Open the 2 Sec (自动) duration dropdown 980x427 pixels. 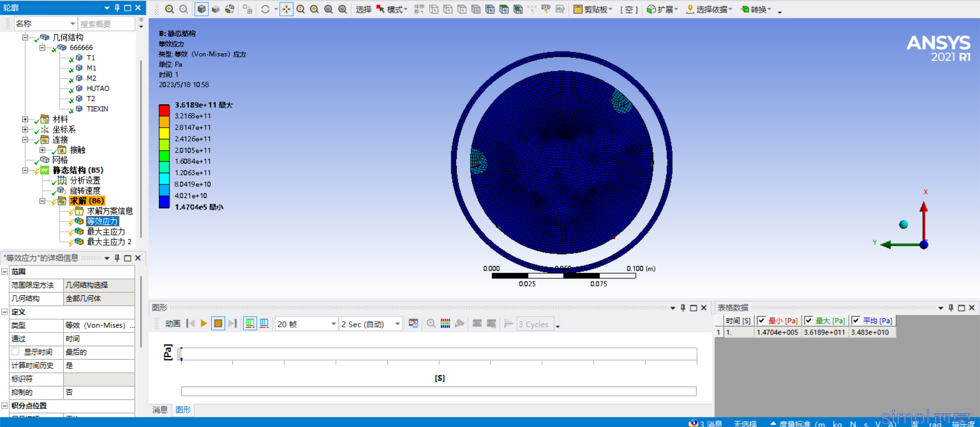(397, 324)
